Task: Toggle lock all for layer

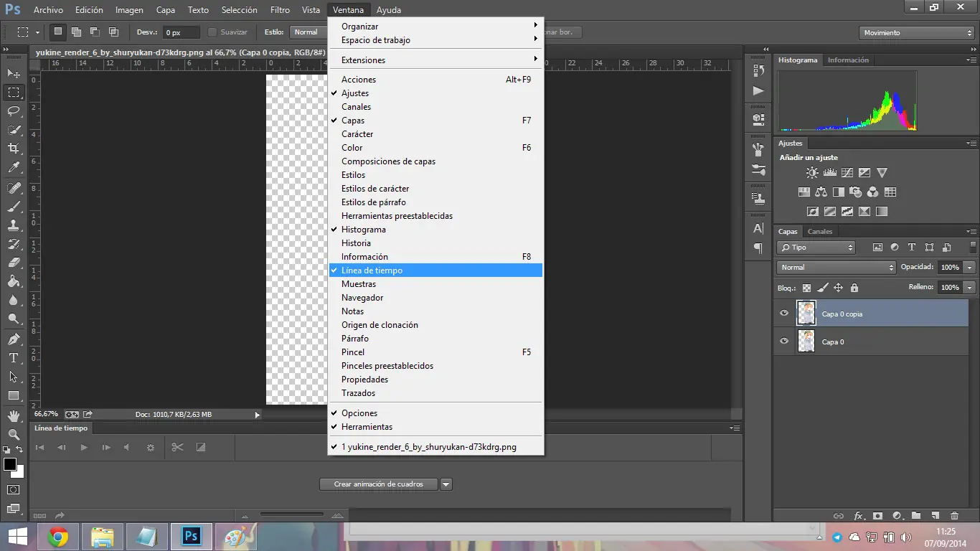Action: 854,288
